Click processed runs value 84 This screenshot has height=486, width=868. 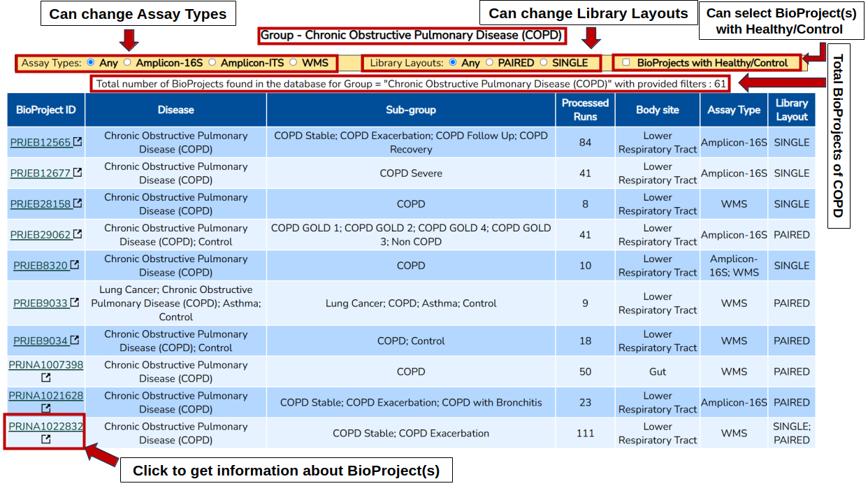586,143
